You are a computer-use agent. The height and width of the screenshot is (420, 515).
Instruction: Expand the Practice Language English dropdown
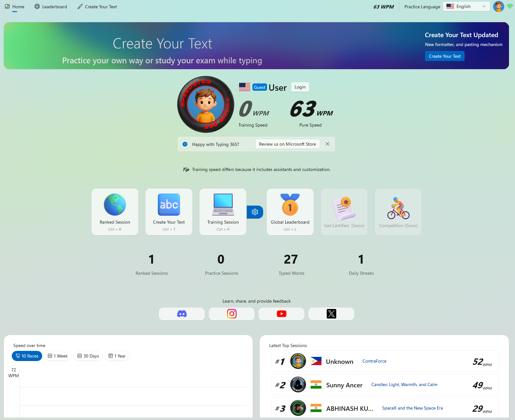click(x=466, y=6)
